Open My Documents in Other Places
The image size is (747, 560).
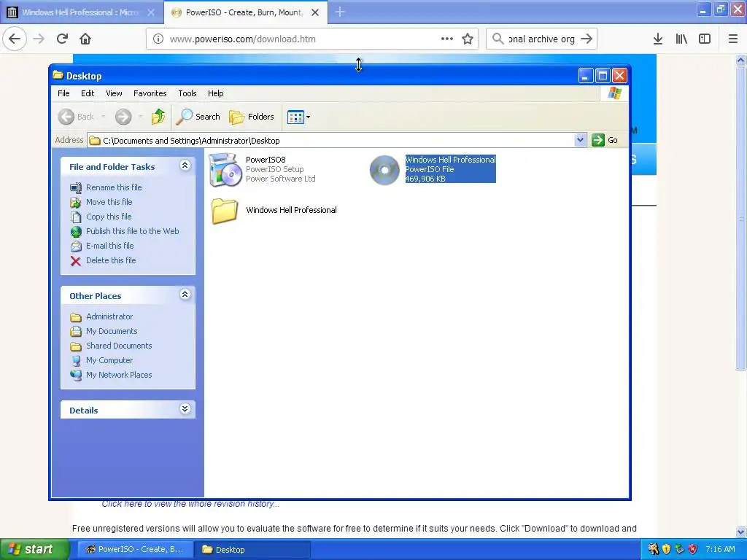(x=112, y=332)
